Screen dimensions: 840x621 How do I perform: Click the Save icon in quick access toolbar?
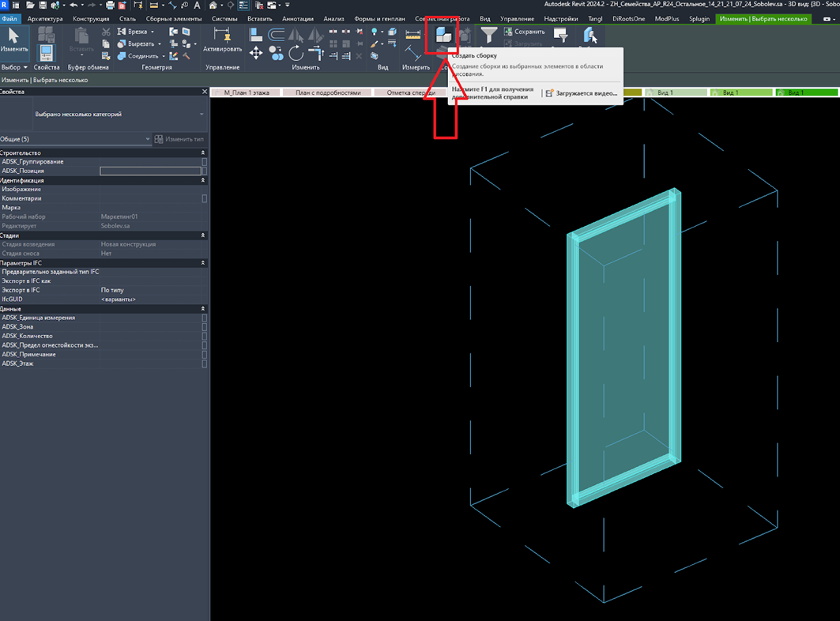coord(43,5)
